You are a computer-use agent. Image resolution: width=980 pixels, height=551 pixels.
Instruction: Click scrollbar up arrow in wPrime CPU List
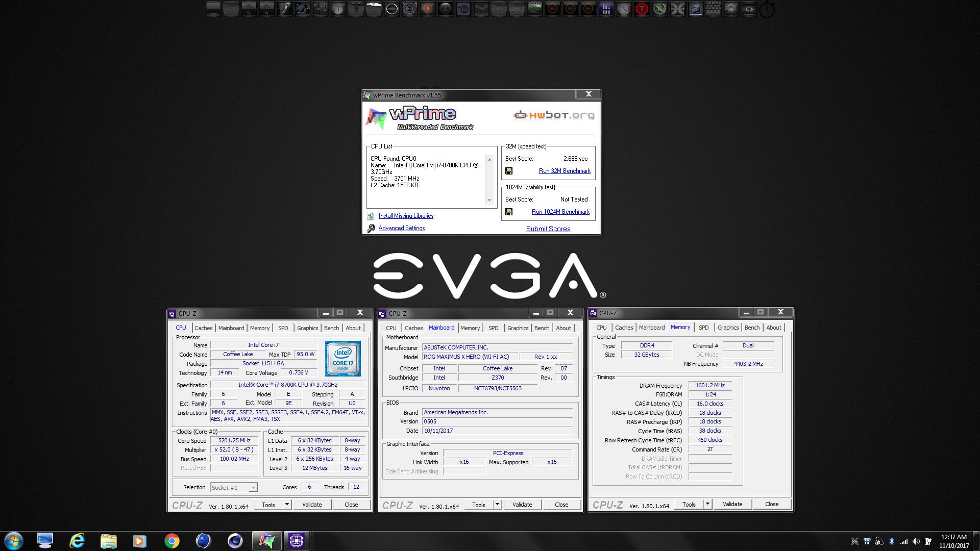pos(489,160)
